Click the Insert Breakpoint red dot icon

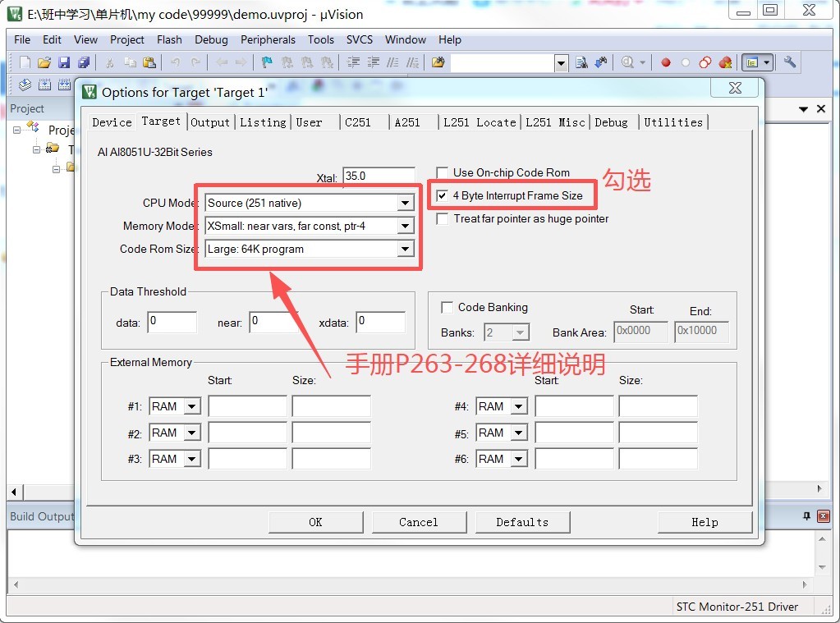tap(665, 62)
